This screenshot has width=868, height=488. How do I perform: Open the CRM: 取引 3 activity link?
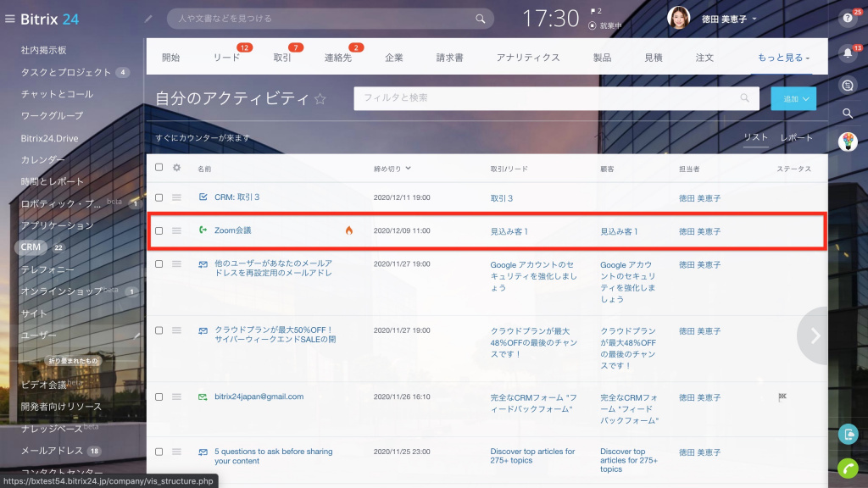[237, 197]
